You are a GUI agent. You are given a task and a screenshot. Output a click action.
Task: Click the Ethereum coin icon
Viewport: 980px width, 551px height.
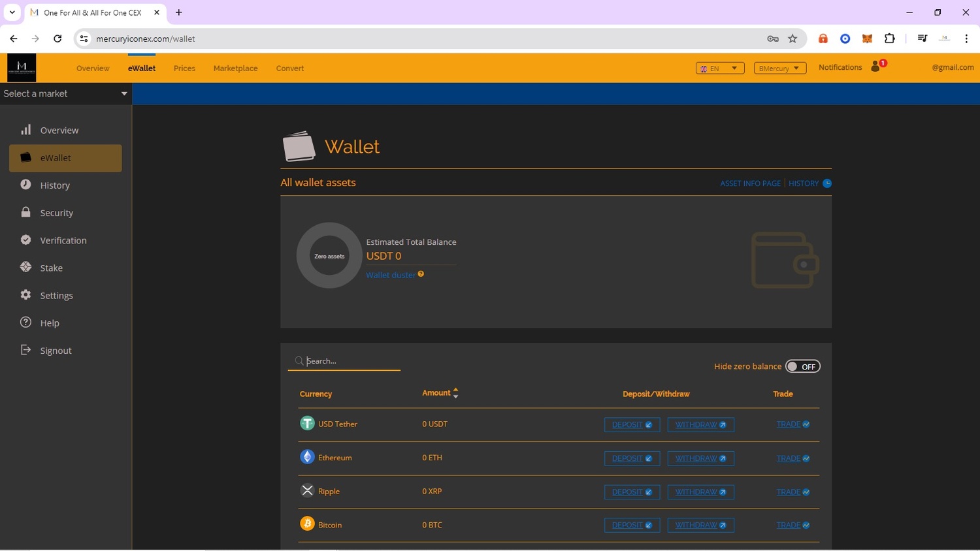[307, 457]
